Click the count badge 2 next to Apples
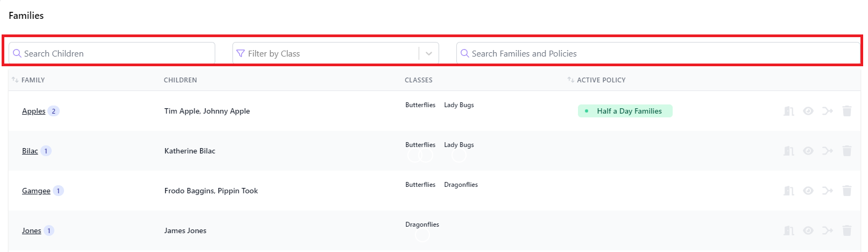The width and height of the screenshot is (868, 252). 53,111
